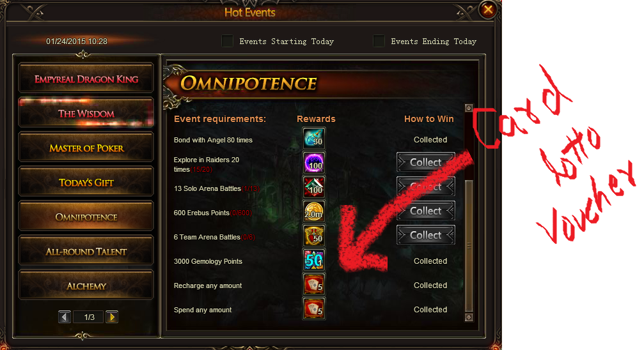Go to the next event list page
This screenshot has height=350, width=644.
tap(112, 317)
